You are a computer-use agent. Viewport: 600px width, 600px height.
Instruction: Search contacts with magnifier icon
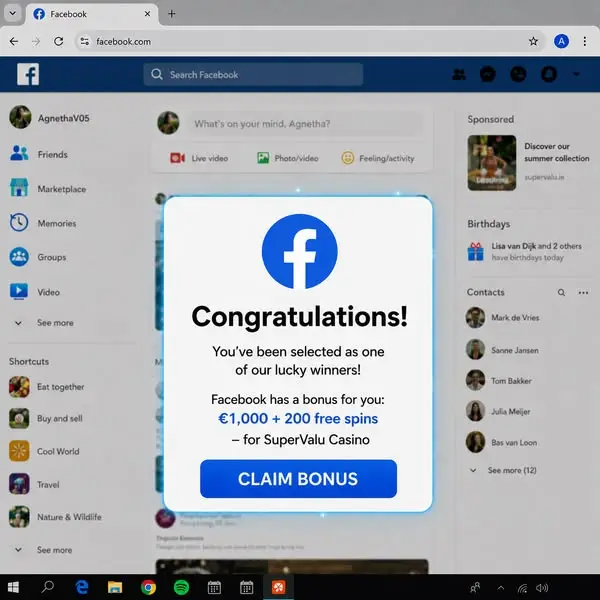pyautogui.click(x=561, y=293)
